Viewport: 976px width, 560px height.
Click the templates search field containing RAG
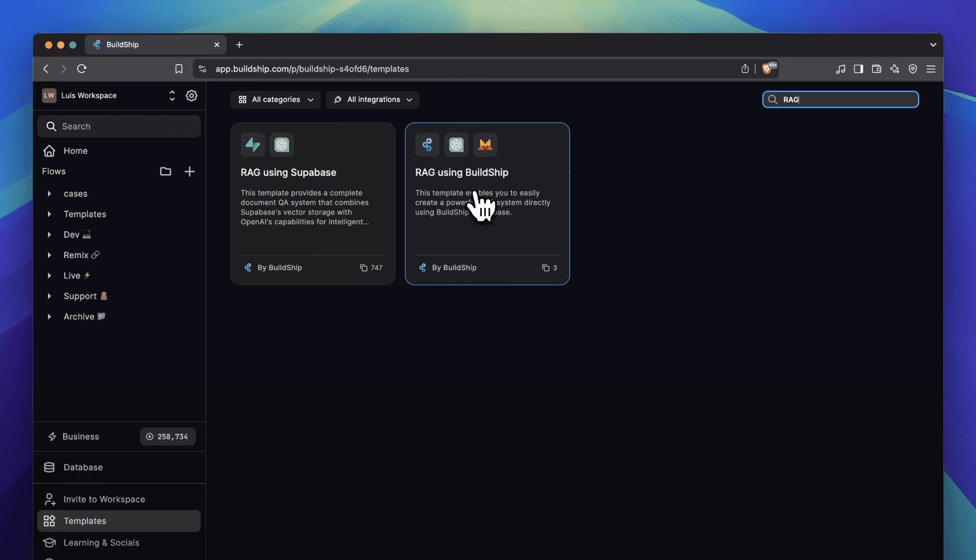tap(841, 100)
